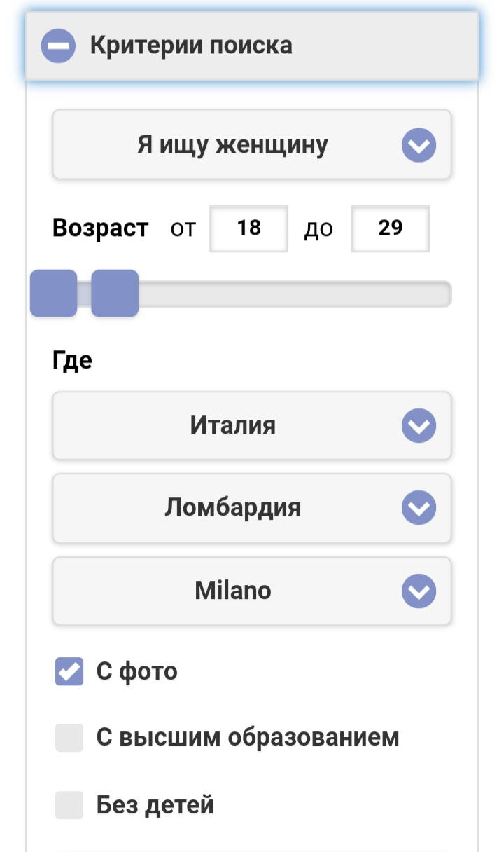
Task: Click the Без детей label text
Action: coord(155,806)
